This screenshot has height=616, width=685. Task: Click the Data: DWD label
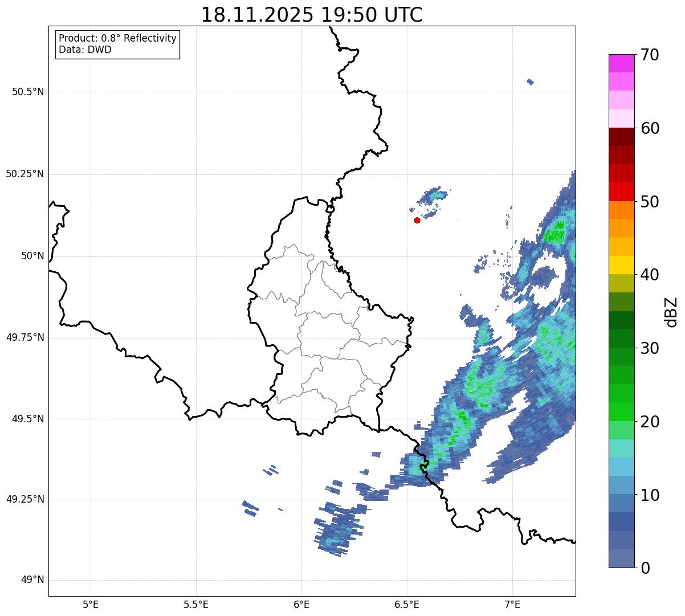pos(85,50)
